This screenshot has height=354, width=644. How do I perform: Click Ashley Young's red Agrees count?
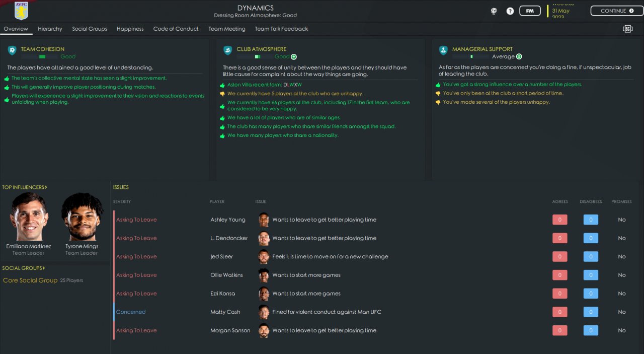(x=559, y=220)
